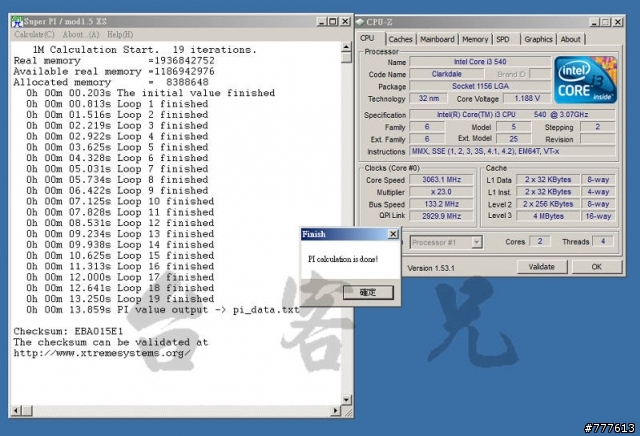Switch to the About tab in CPU-Z
640x436 pixels.
tap(570, 39)
